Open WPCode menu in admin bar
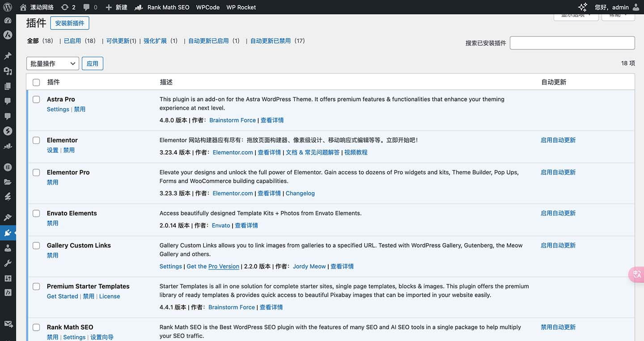Image resolution: width=644 pixels, height=341 pixels. 208,7
